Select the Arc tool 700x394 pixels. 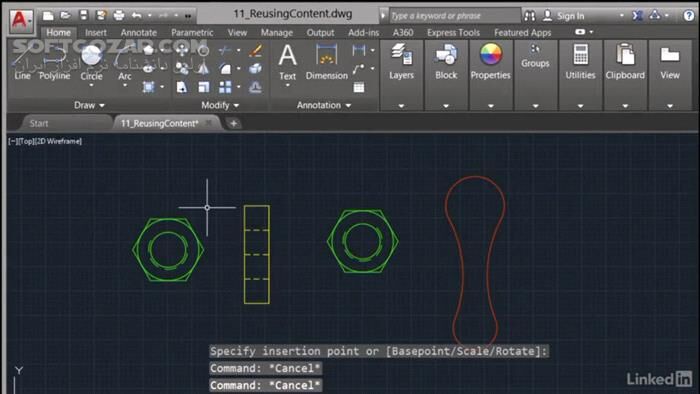[x=125, y=62]
